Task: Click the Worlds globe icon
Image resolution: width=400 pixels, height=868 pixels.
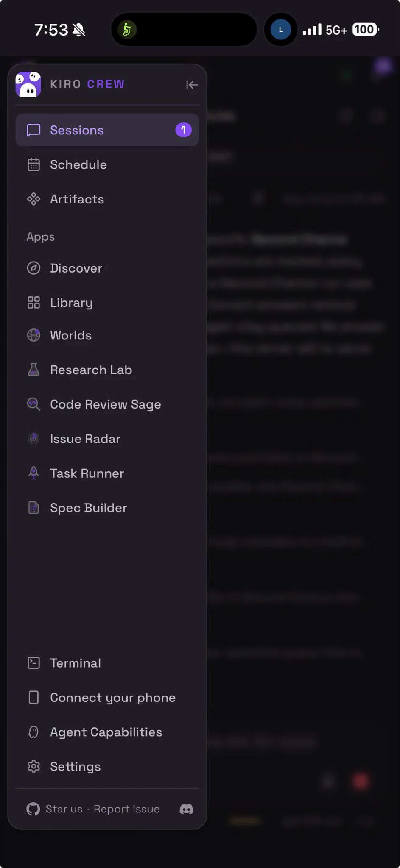Action: coord(34,335)
